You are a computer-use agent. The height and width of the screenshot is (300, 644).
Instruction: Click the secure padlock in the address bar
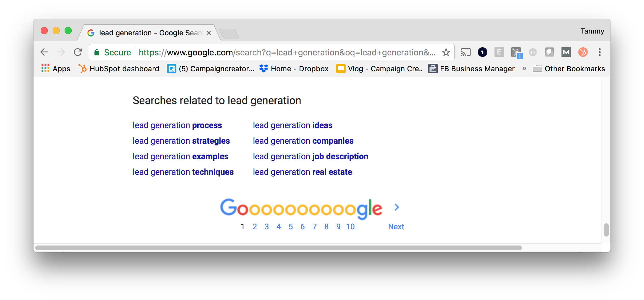[x=97, y=52]
